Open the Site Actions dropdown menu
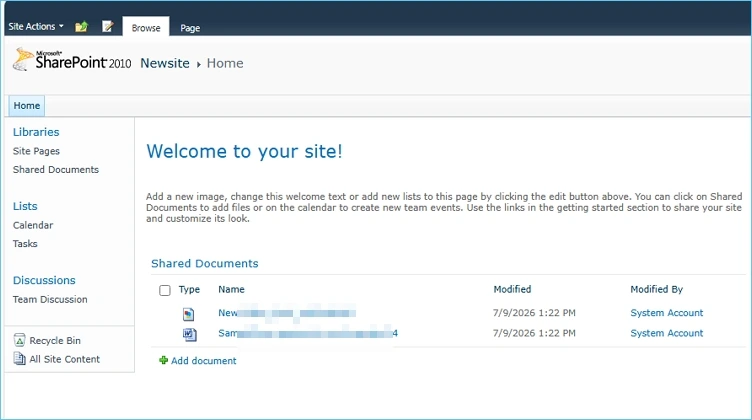This screenshot has height=420, width=752. coord(35,27)
